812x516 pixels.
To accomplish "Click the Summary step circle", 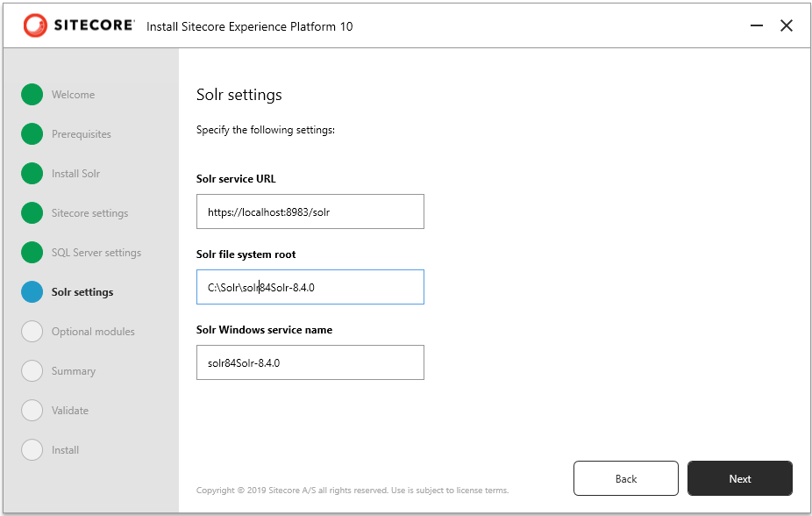I will point(32,370).
